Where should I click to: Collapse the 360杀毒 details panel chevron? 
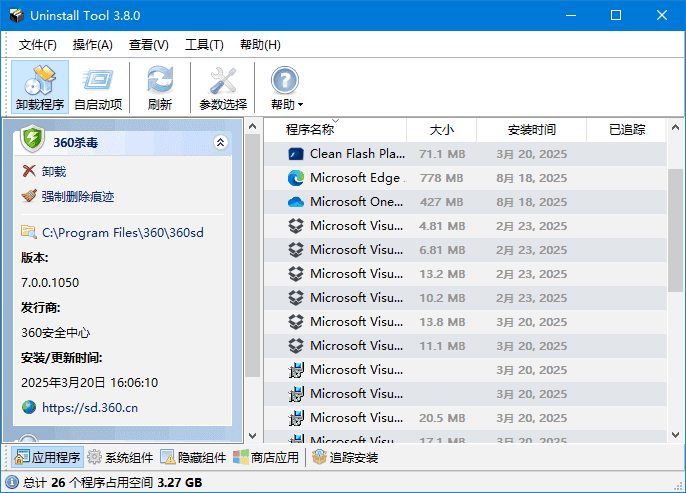tap(221, 143)
